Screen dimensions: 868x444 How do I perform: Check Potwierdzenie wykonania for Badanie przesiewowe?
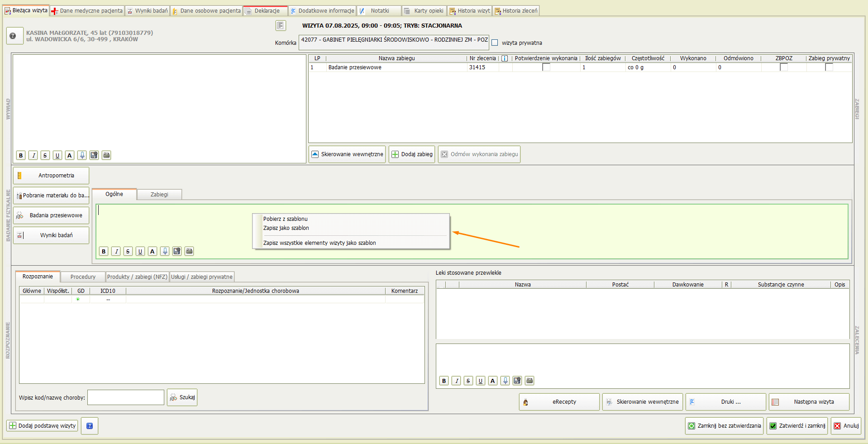click(546, 67)
